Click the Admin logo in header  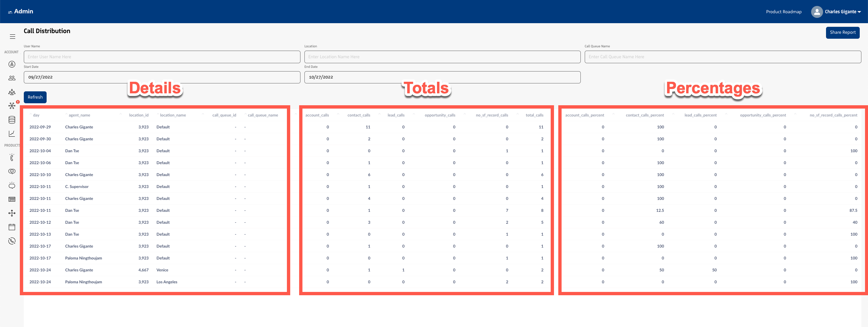(x=20, y=12)
